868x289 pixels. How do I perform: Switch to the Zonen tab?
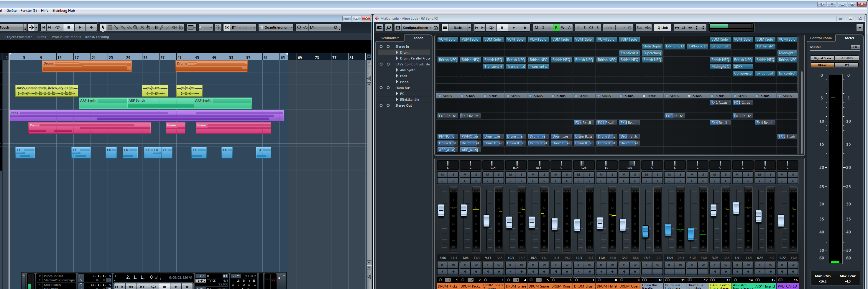418,38
